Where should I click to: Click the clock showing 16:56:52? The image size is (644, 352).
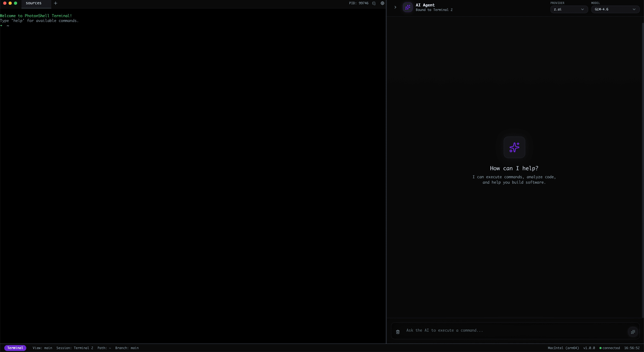(x=632, y=348)
